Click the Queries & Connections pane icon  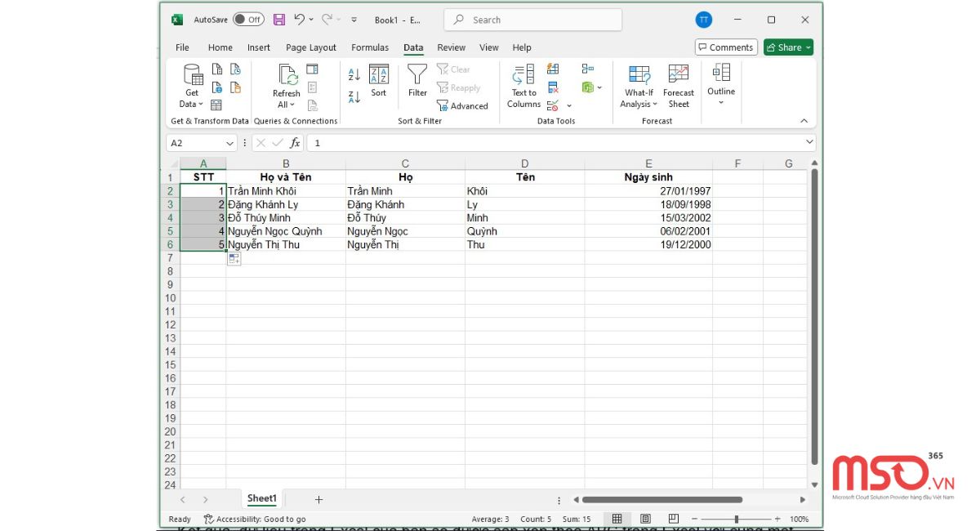coord(312,69)
